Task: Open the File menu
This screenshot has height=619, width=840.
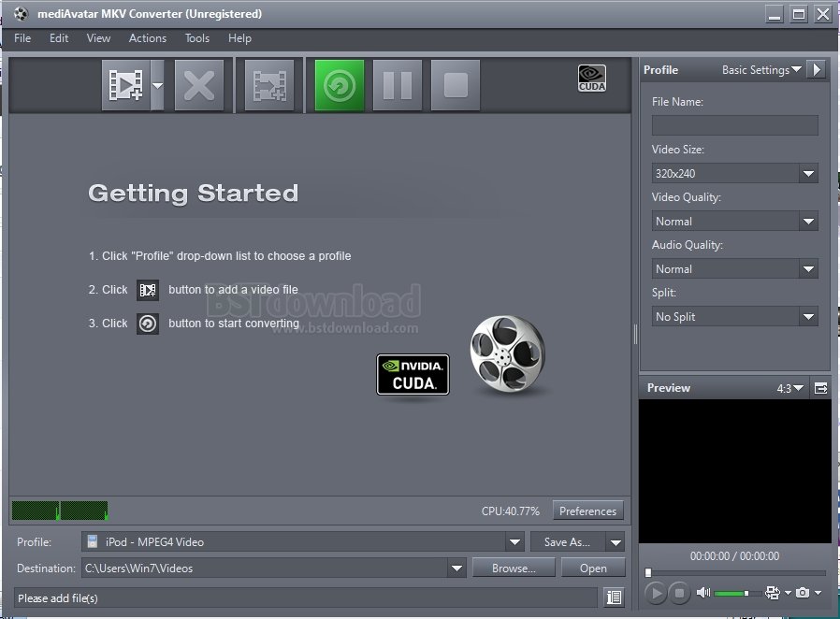Action: (22, 38)
